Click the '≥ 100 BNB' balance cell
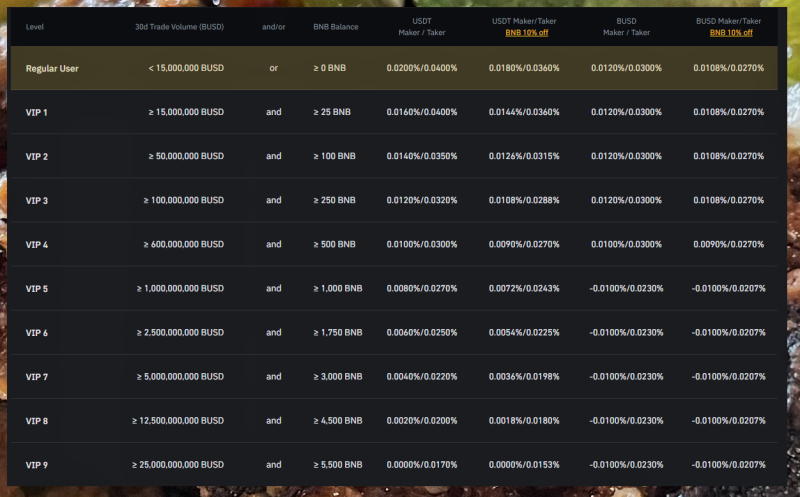 pos(334,156)
